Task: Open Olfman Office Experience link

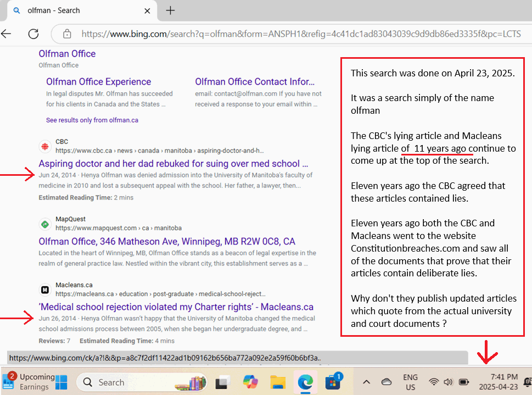Action: (x=99, y=81)
